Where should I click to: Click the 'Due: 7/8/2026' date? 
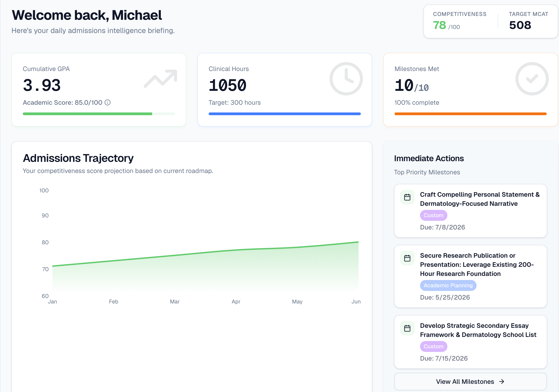point(442,227)
